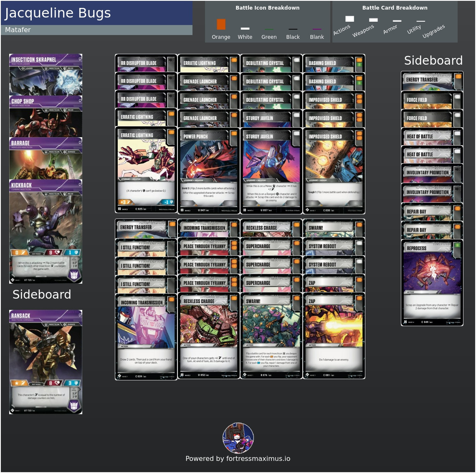Click the fully shown Swarm! card artwork
Screen dimensions: 476x473
point(271,326)
